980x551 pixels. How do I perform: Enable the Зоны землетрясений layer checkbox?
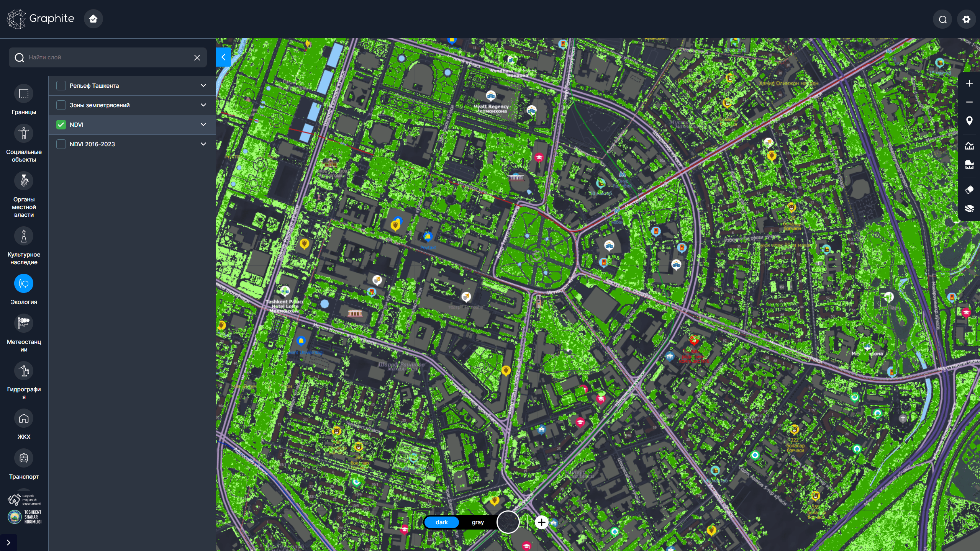61,105
